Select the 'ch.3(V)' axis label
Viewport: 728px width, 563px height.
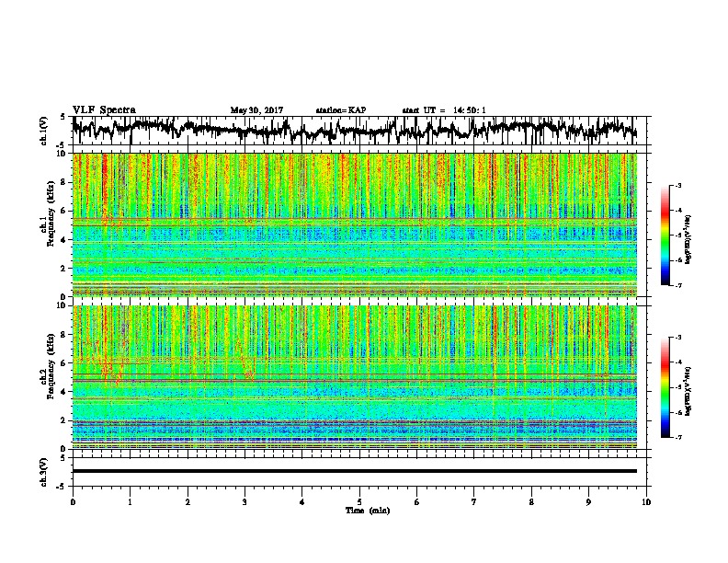coord(44,472)
